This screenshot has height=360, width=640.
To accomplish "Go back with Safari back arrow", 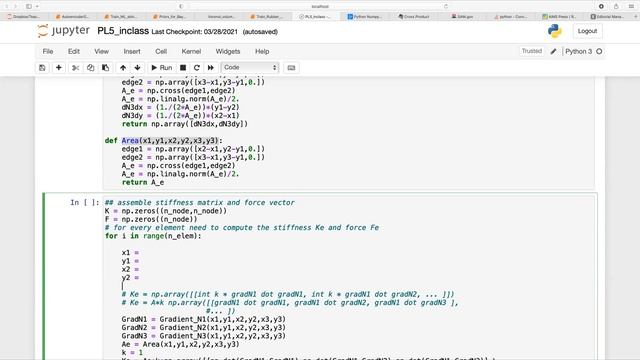I will (7, 7).
